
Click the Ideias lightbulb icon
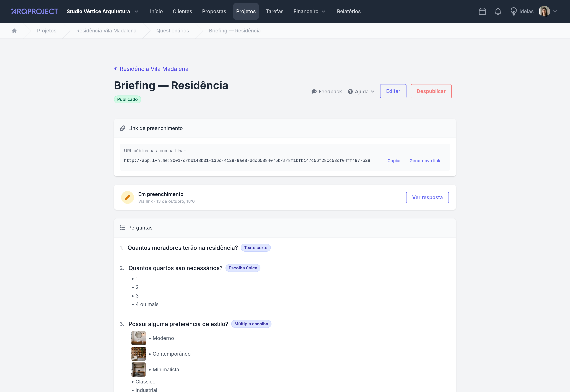click(x=513, y=11)
